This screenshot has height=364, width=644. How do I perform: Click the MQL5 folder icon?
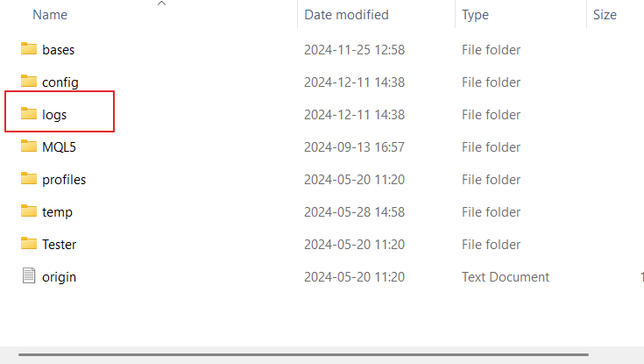pyautogui.click(x=29, y=146)
